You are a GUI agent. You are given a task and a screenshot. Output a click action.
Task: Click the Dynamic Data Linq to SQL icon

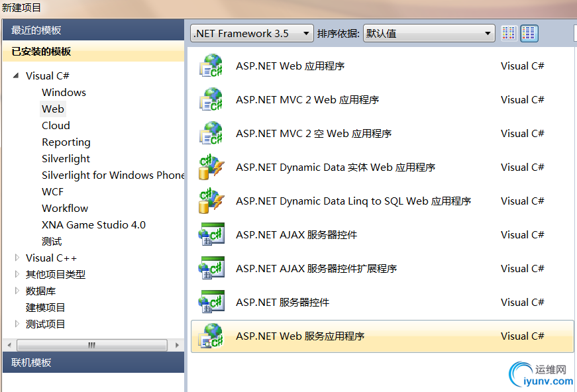point(211,201)
